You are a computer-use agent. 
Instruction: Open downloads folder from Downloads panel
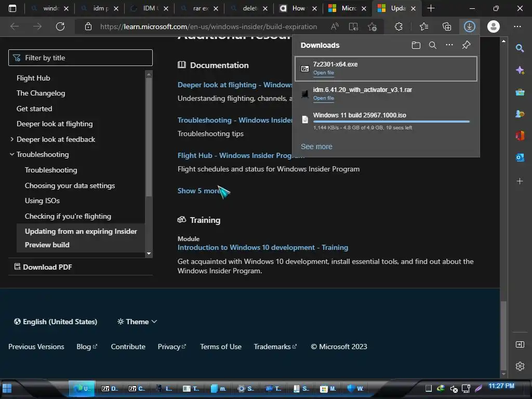coord(416,45)
